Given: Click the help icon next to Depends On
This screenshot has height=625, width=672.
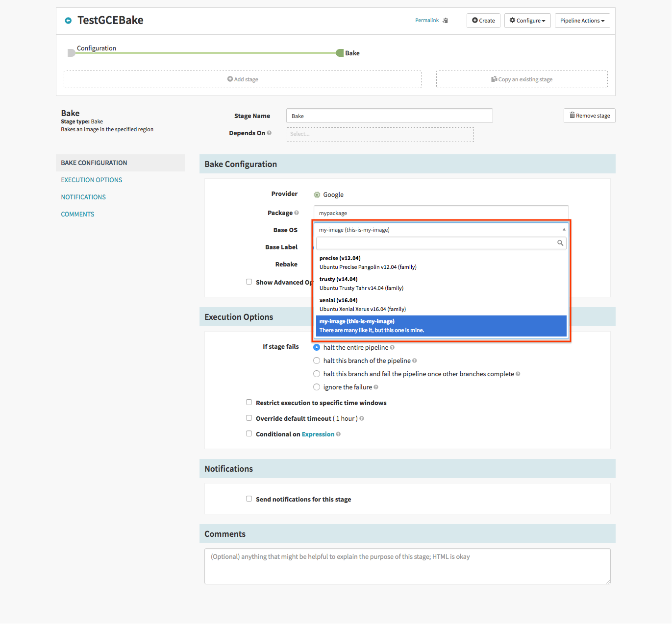Looking at the screenshot, I should [x=269, y=133].
